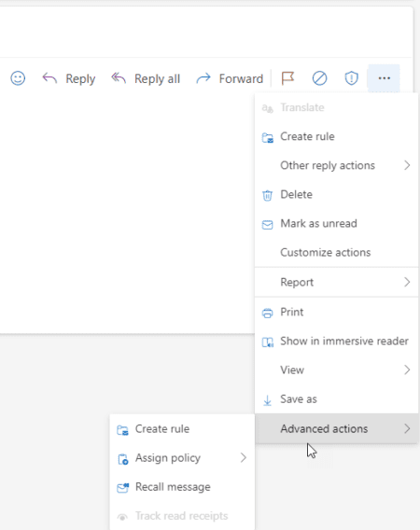420x530 pixels.
Task: Flag this message with the flag icon
Action: click(287, 78)
